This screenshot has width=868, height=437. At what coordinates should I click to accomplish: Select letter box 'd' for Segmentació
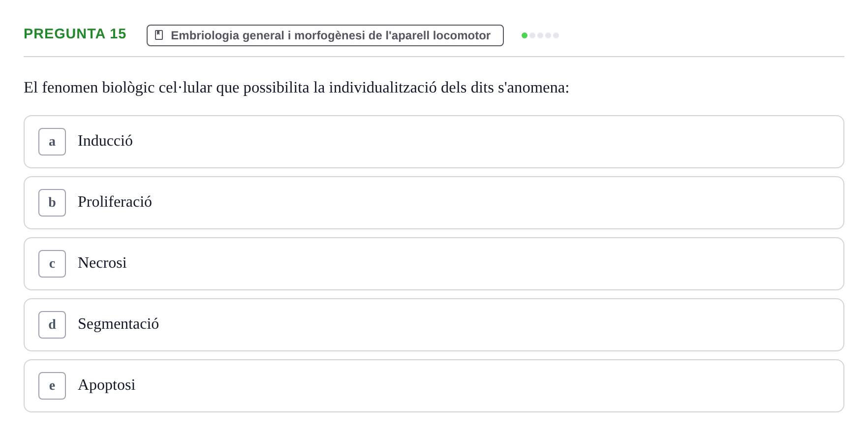(x=52, y=325)
